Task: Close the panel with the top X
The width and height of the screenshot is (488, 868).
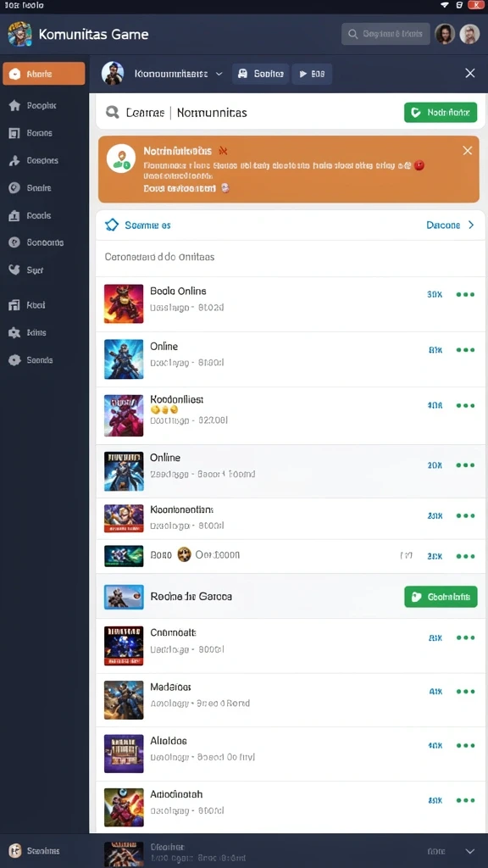Action: [x=469, y=73]
